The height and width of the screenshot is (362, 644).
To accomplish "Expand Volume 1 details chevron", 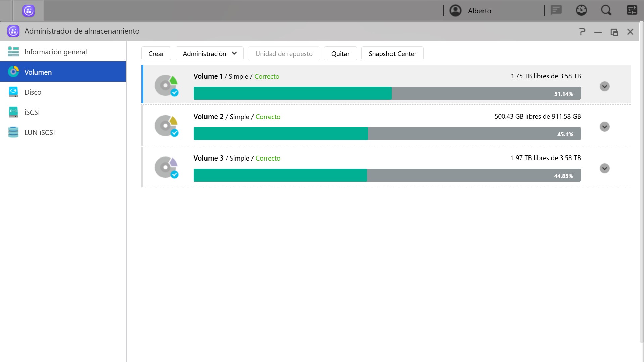I will point(604,86).
